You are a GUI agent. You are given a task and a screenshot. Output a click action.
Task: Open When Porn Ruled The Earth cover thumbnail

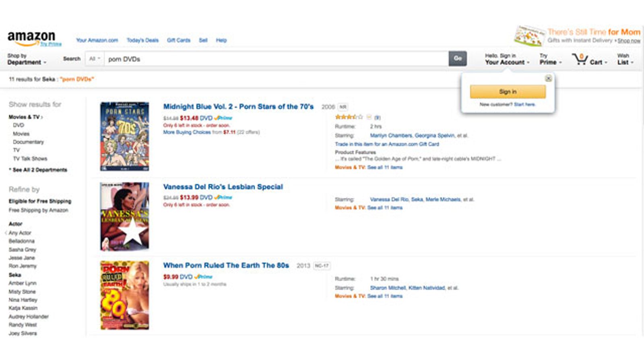pos(124,295)
